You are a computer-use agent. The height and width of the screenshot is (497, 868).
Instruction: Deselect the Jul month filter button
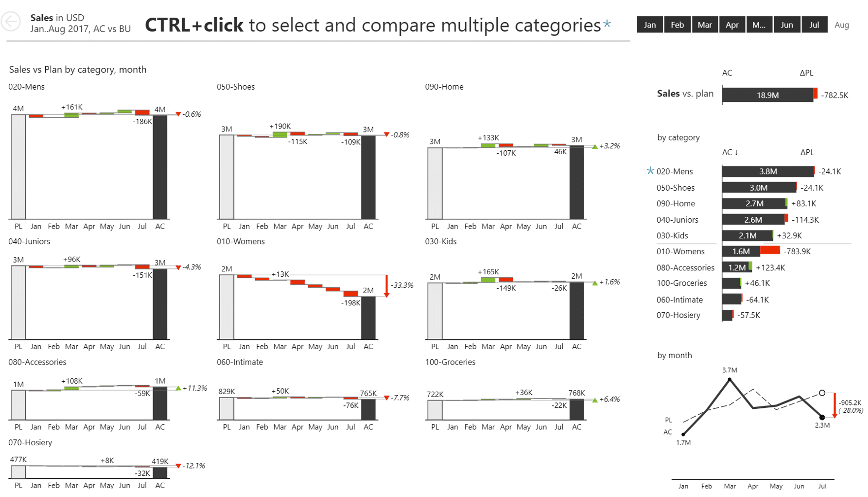click(814, 24)
